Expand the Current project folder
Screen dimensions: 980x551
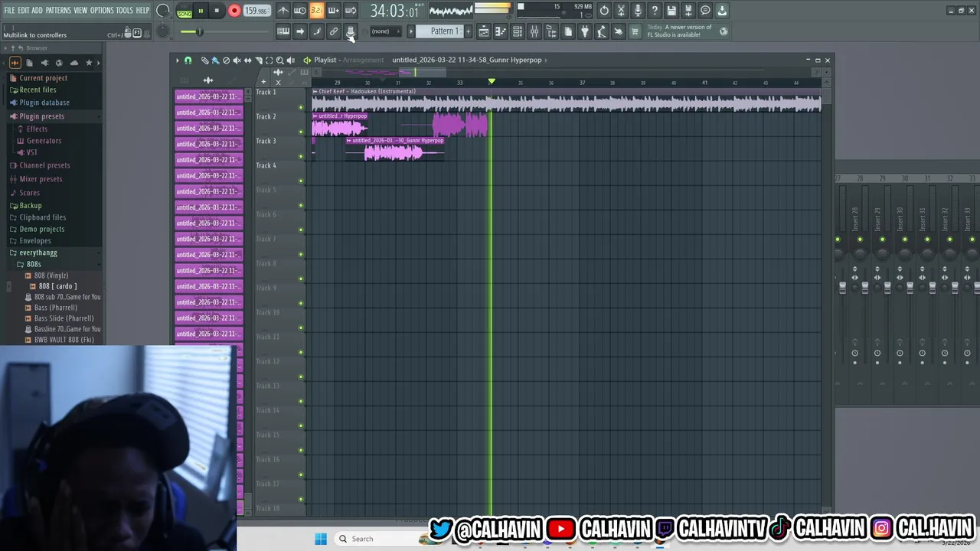pyautogui.click(x=43, y=78)
